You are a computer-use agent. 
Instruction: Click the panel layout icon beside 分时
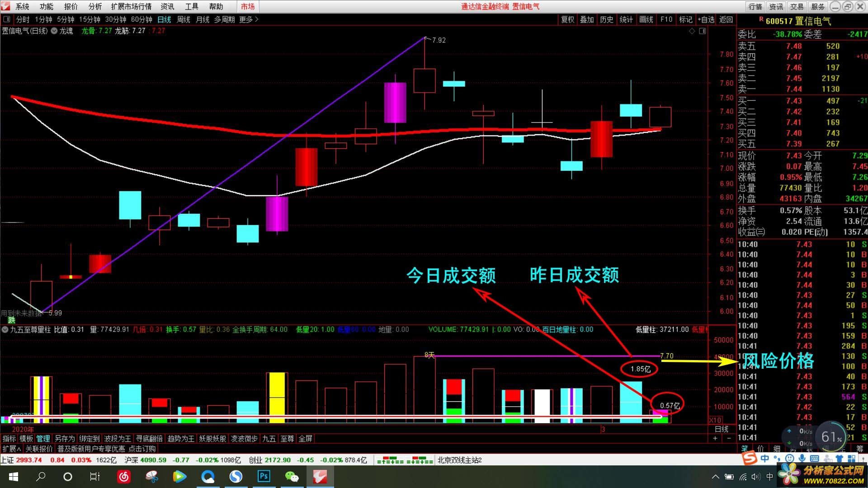point(7,19)
